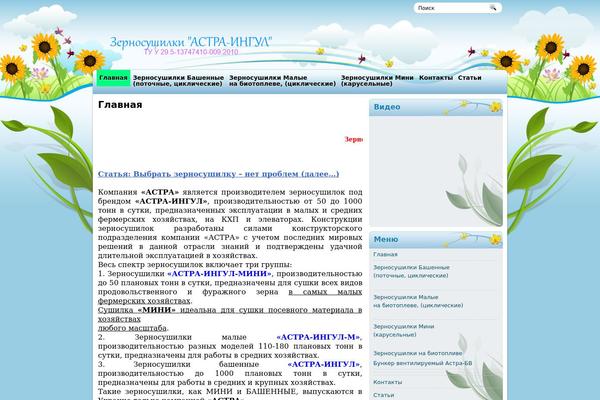Image resolution: width=600 pixels, height=400 pixels.
Task: Click the Меню panel header
Action: (x=436, y=240)
